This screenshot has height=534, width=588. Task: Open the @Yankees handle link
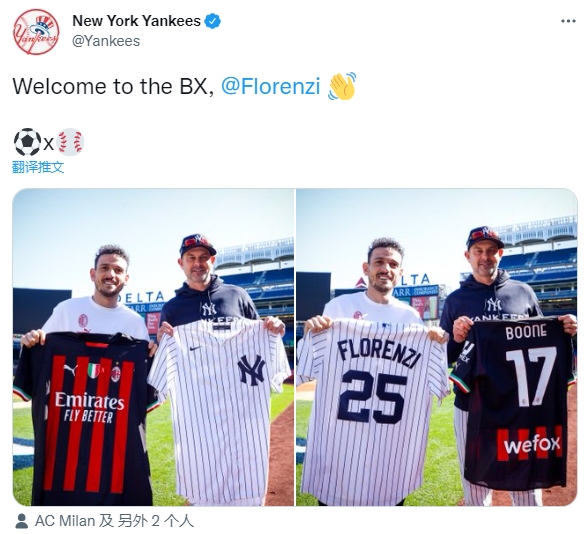click(x=106, y=41)
